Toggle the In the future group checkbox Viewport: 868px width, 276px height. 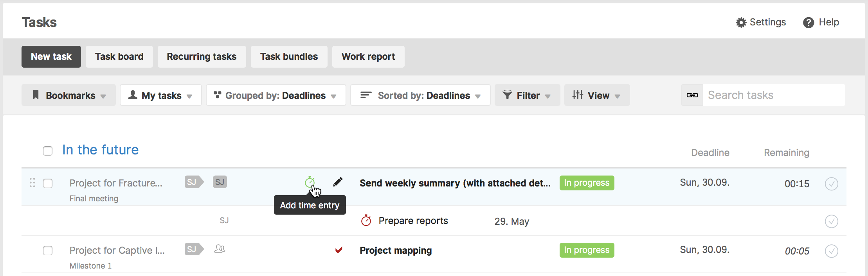click(x=48, y=151)
